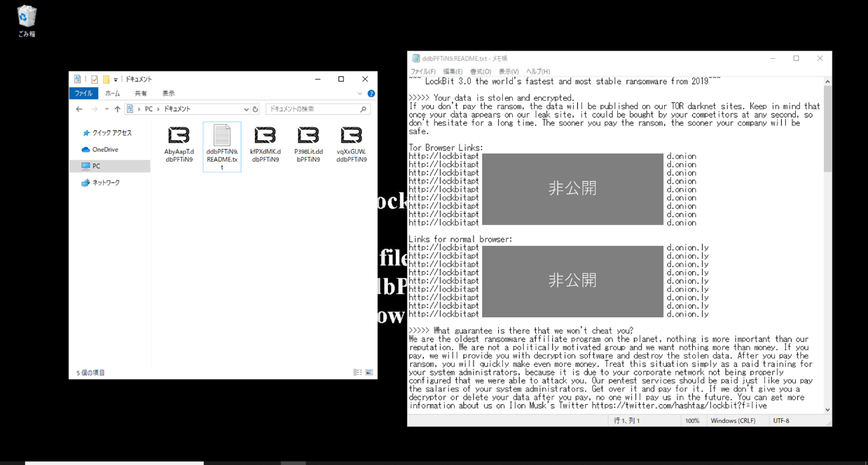Open the recent locations dropdown arrow

(x=106, y=109)
